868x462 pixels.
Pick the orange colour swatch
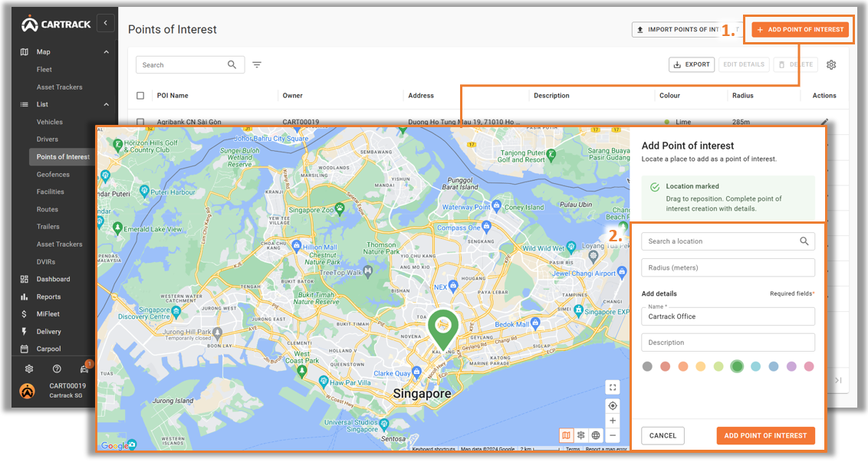tap(683, 366)
